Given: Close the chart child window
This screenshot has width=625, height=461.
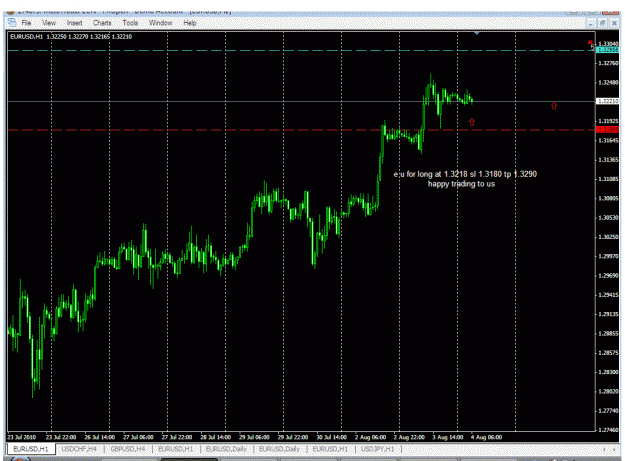Looking at the screenshot, I should coord(614,24).
